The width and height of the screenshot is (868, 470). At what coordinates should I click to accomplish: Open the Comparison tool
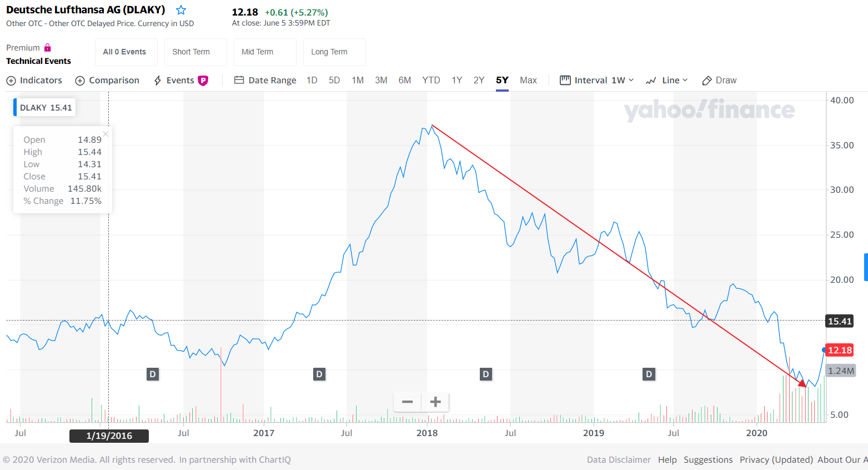(x=107, y=81)
